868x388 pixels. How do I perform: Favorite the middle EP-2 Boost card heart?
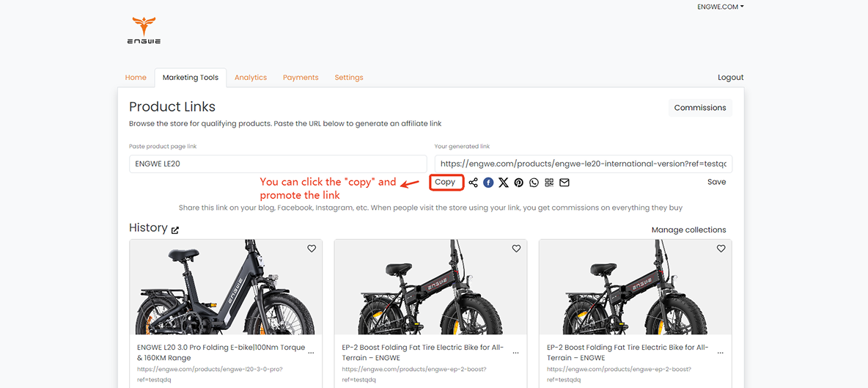(517, 249)
